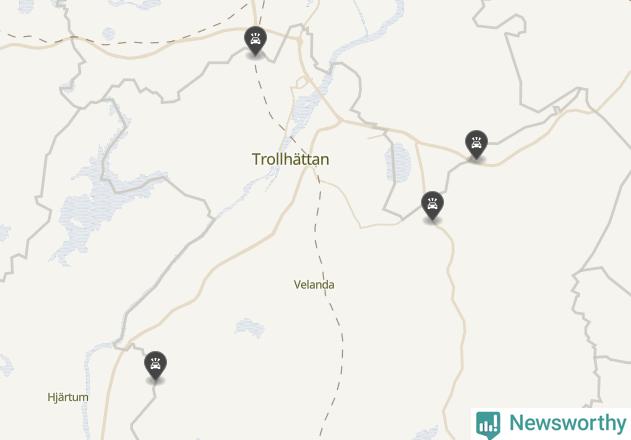Open the Newsworthy text link
Viewport: 631px width, 440px height.
(x=567, y=423)
